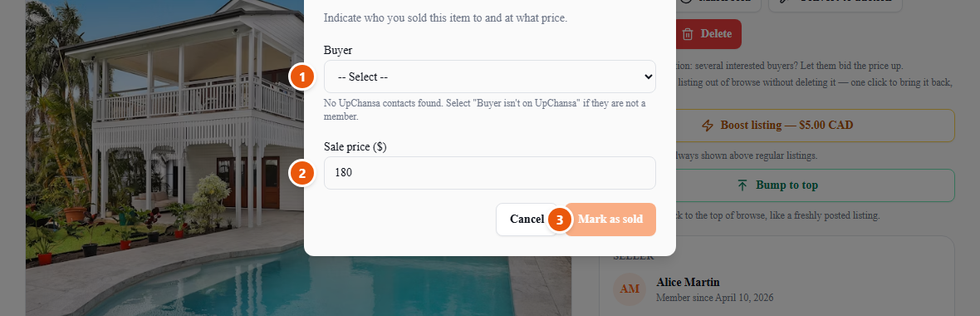The width and height of the screenshot is (980, 316).
Task: Click the Buyer field label
Action: [x=338, y=50]
